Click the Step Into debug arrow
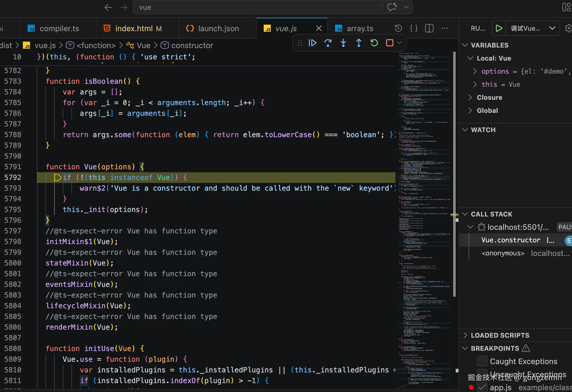This screenshot has height=392, width=572. (x=343, y=43)
